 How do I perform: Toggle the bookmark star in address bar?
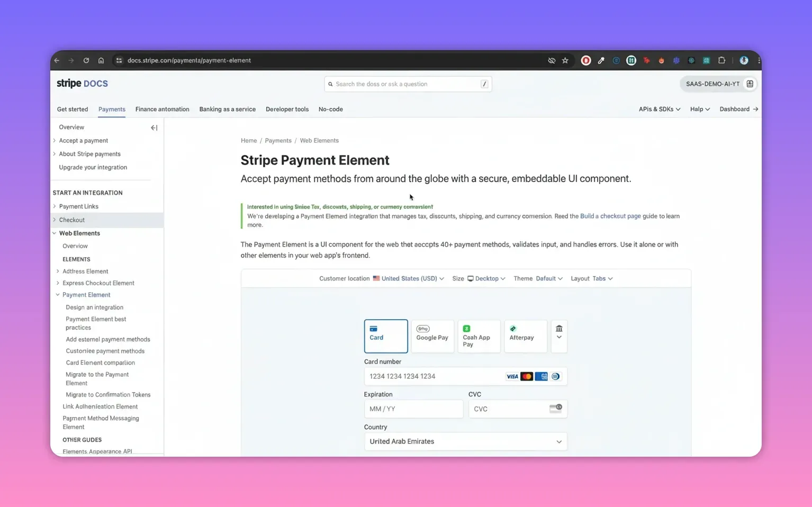tap(565, 60)
